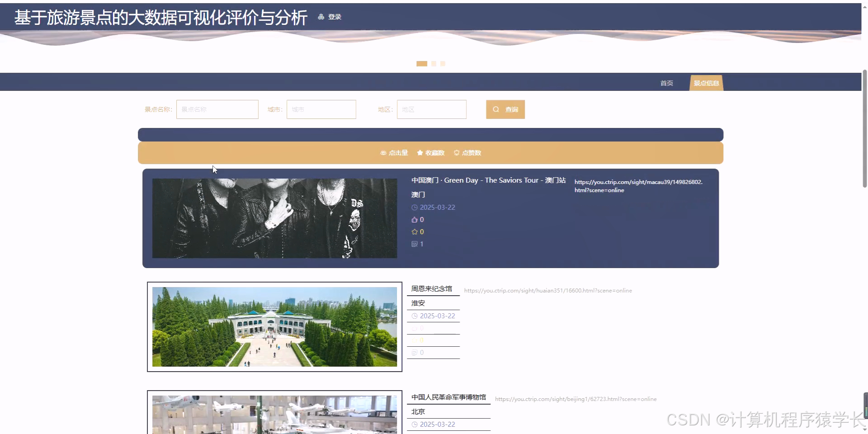This screenshot has width=868, height=434.
Task: Click the favorite star icon on the Macau card
Action: tap(415, 231)
